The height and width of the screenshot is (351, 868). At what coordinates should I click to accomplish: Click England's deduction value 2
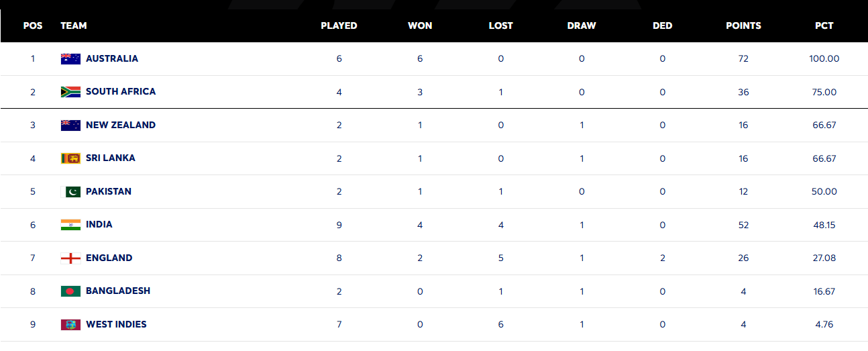click(x=662, y=258)
